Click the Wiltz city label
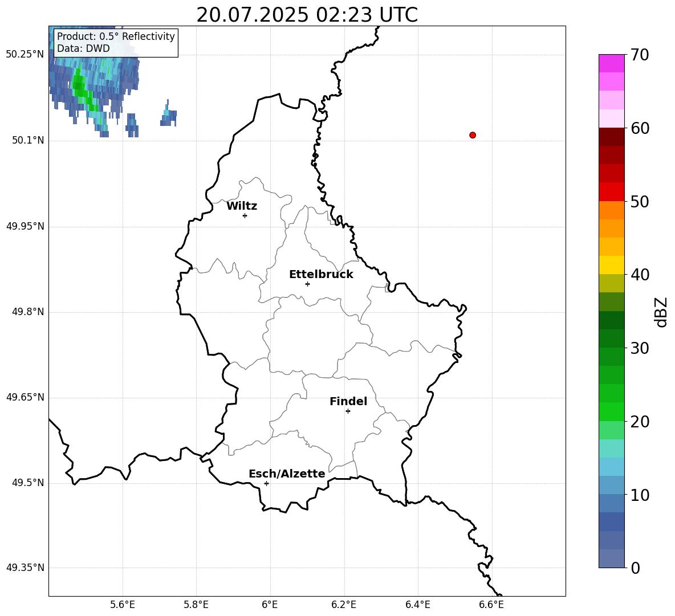 tap(242, 206)
